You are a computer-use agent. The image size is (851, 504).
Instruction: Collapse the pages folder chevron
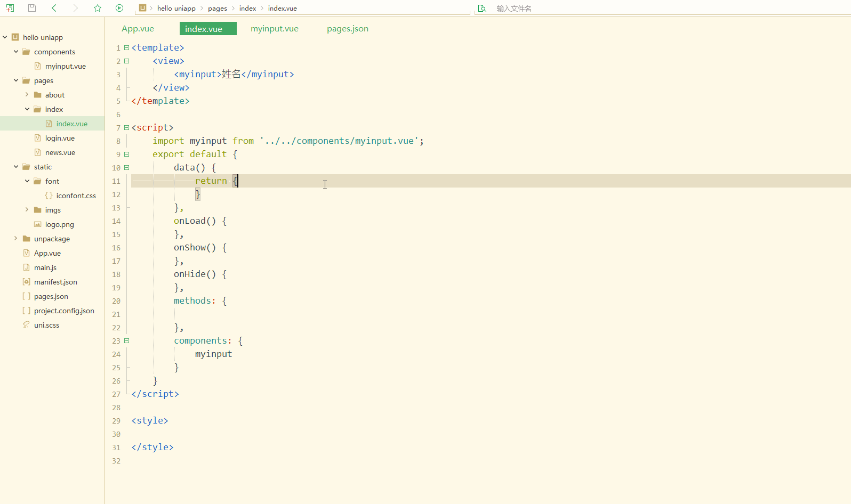pyautogui.click(x=16, y=80)
